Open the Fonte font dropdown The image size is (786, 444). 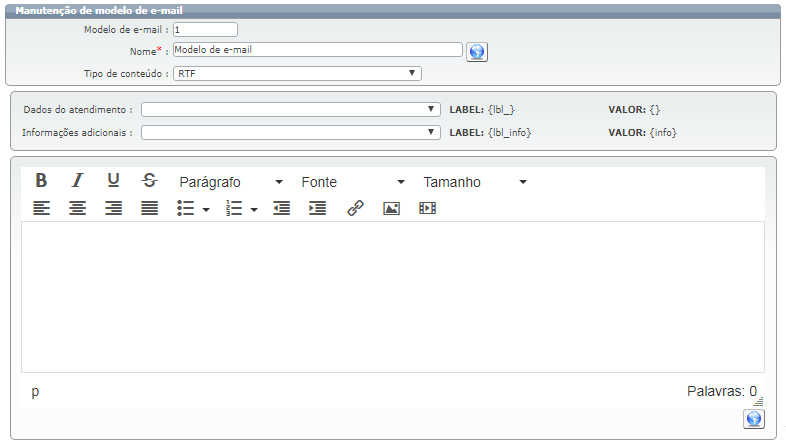pyautogui.click(x=353, y=182)
